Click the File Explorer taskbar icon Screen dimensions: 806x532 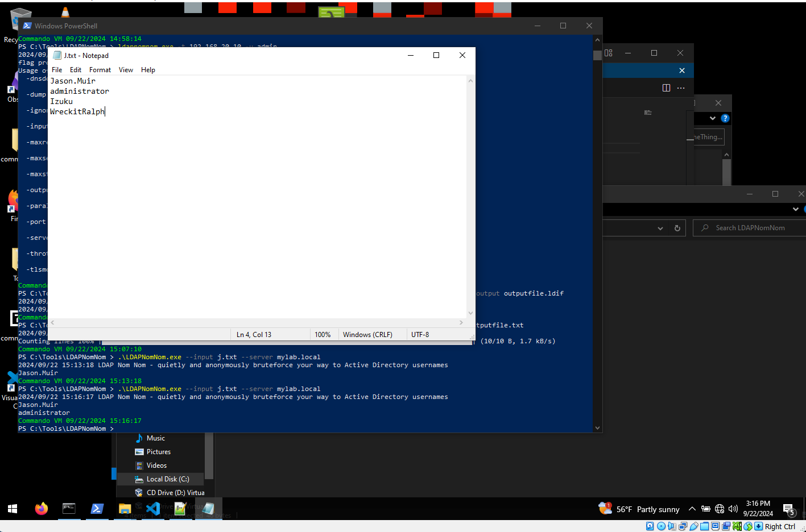(x=125, y=509)
